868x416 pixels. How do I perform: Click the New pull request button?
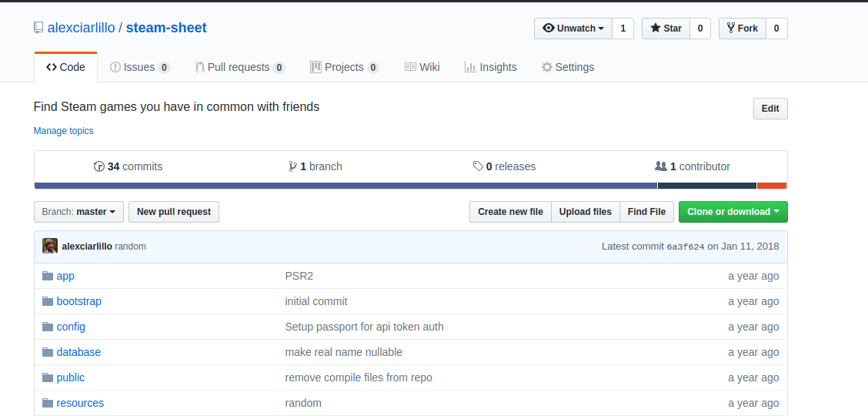174,212
